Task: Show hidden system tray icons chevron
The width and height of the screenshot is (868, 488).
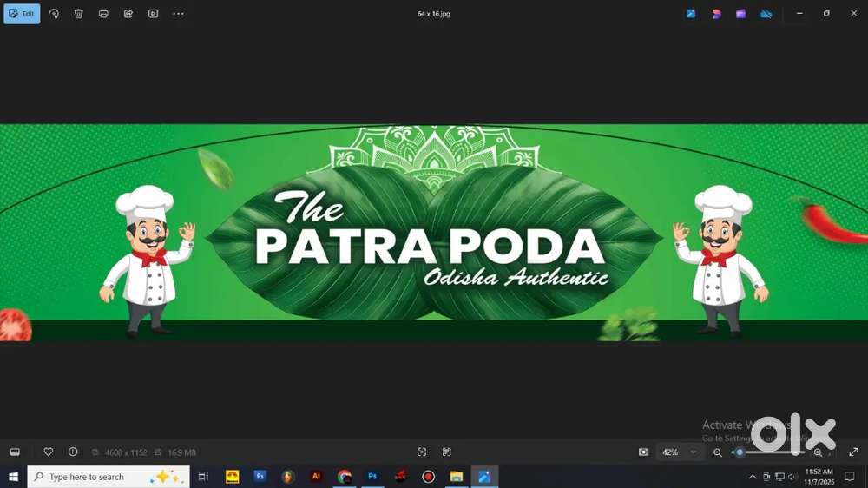Action: (753, 477)
